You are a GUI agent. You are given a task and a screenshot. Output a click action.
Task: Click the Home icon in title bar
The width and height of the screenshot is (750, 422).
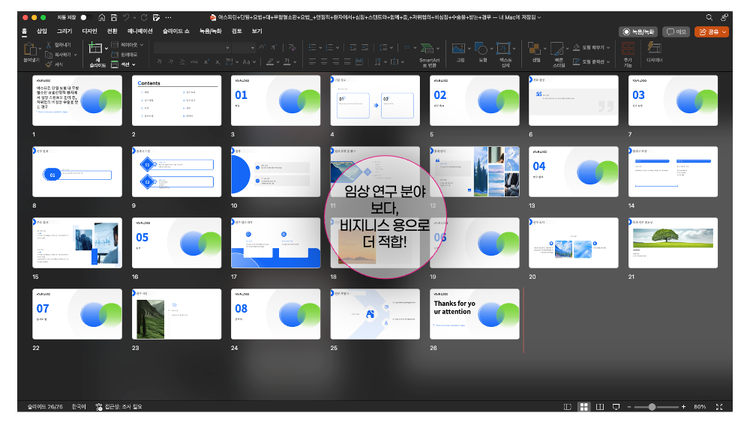pos(103,17)
